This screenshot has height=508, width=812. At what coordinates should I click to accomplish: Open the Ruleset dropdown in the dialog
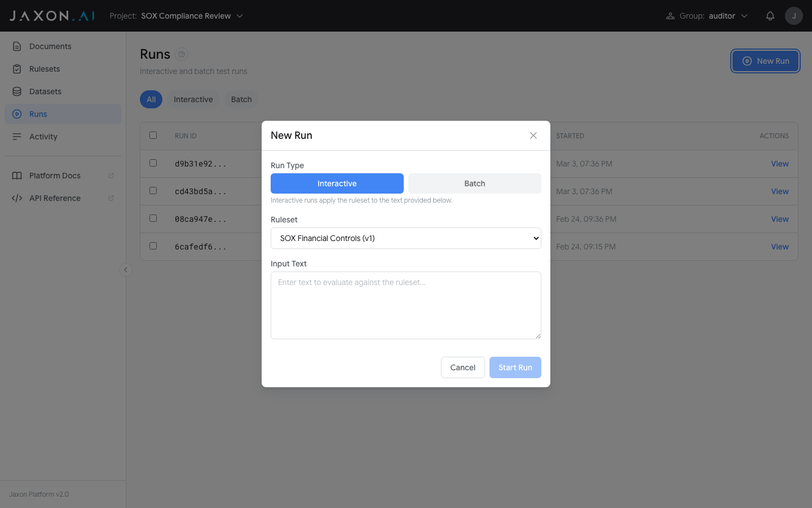click(405, 238)
